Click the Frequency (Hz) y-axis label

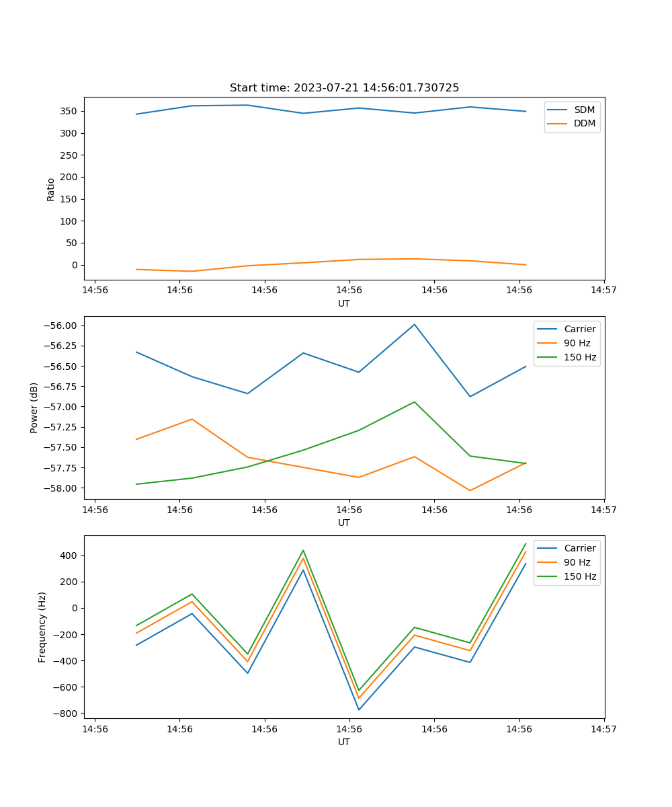[x=42, y=627]
